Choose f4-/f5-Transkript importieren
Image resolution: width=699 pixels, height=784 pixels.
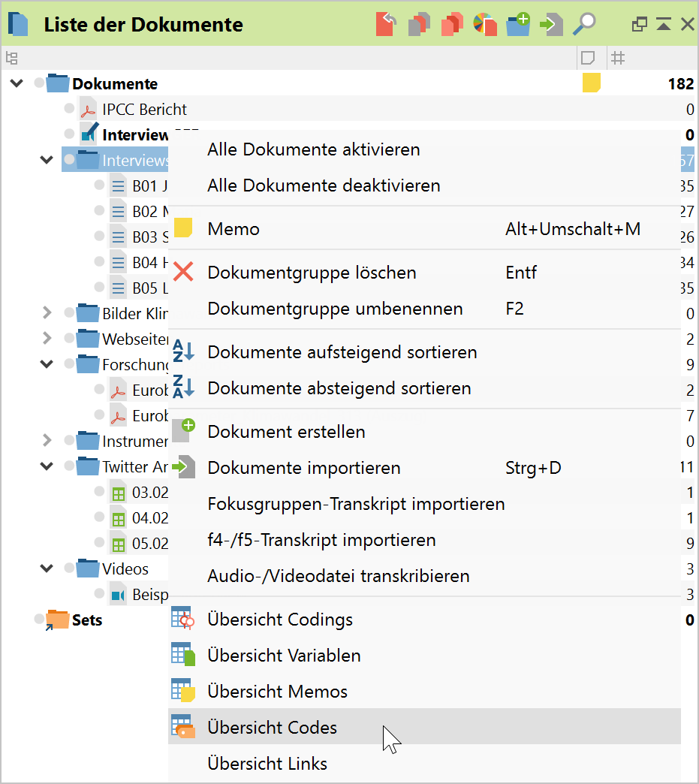pos(424,539)
